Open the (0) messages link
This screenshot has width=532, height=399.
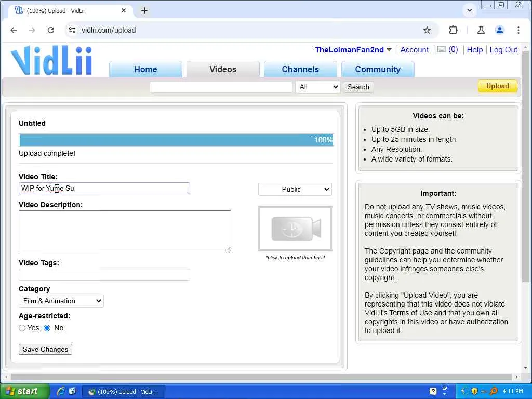tap(453, 49)
